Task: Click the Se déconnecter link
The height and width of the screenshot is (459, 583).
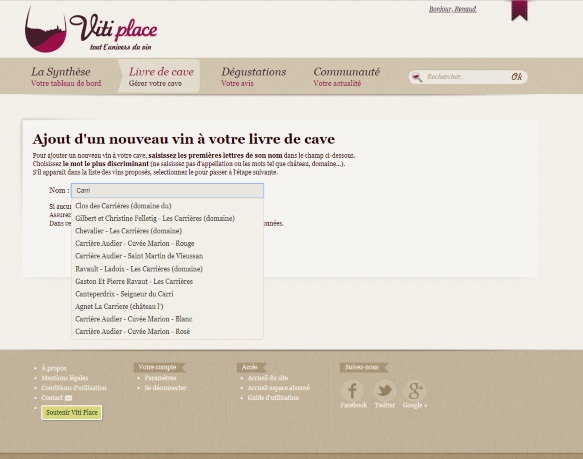Action: [165, 388]
